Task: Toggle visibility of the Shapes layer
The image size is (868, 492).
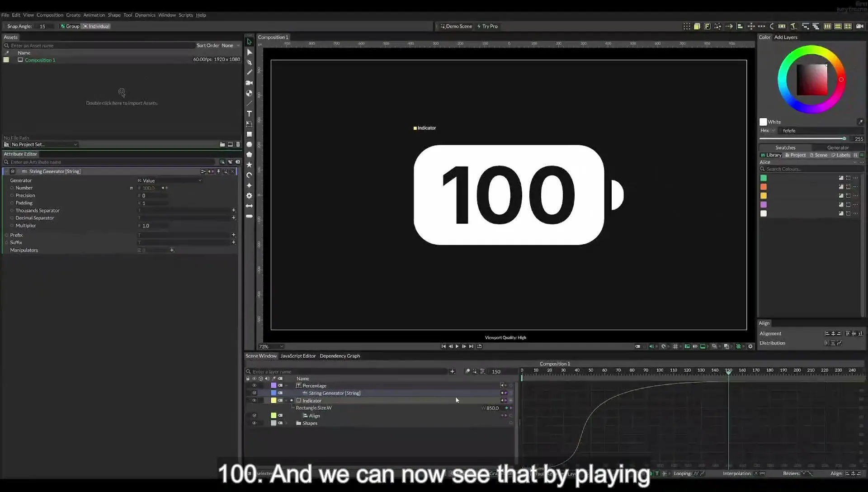Action: click(x=254, y=423)
